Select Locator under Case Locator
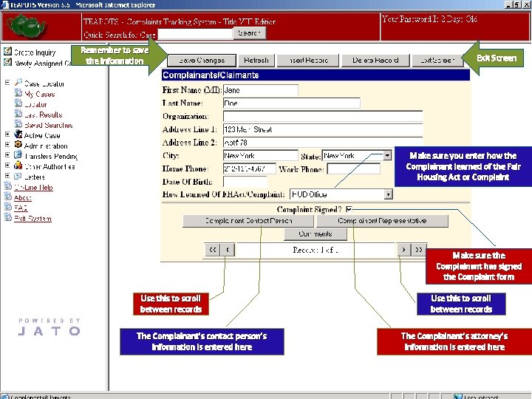Screen dimensions: 532x399 (35, 104)
